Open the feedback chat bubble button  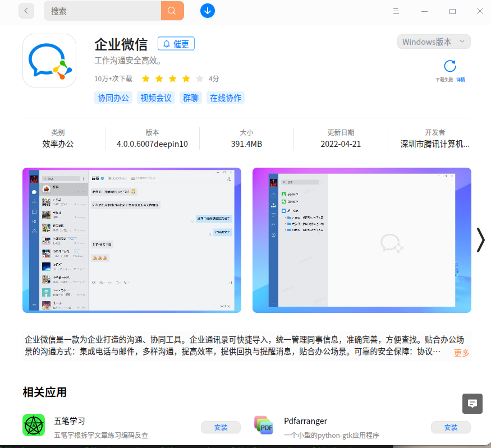click(x=472, y=404)
